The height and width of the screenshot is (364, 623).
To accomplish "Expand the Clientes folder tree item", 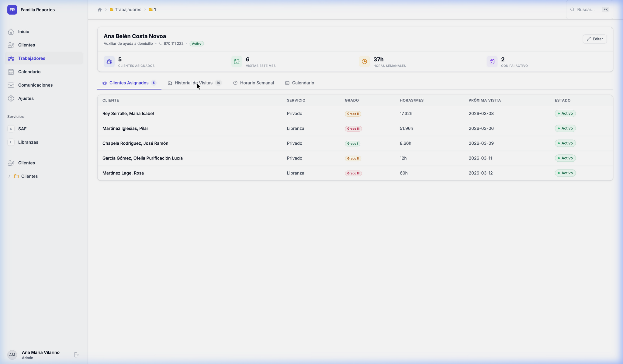I will pyautogui.click(x=9, y=176).
